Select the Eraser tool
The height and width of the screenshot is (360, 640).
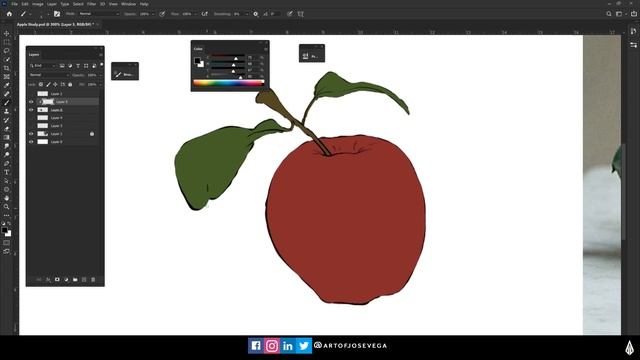(x=7, y=129)
